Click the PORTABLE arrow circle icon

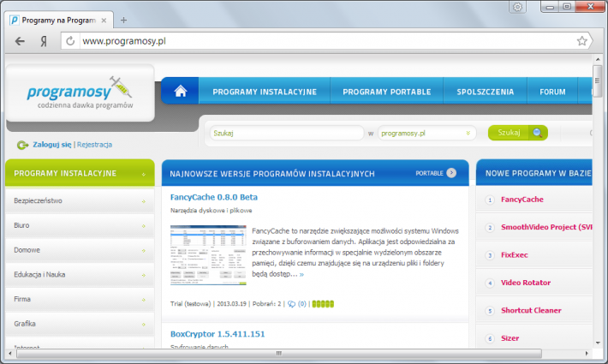tap(451, 173)
